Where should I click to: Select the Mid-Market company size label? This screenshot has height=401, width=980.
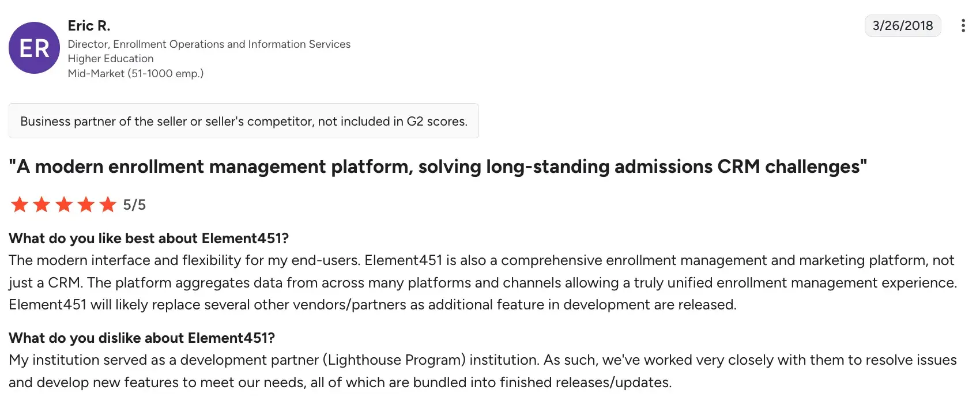(135, 74)
